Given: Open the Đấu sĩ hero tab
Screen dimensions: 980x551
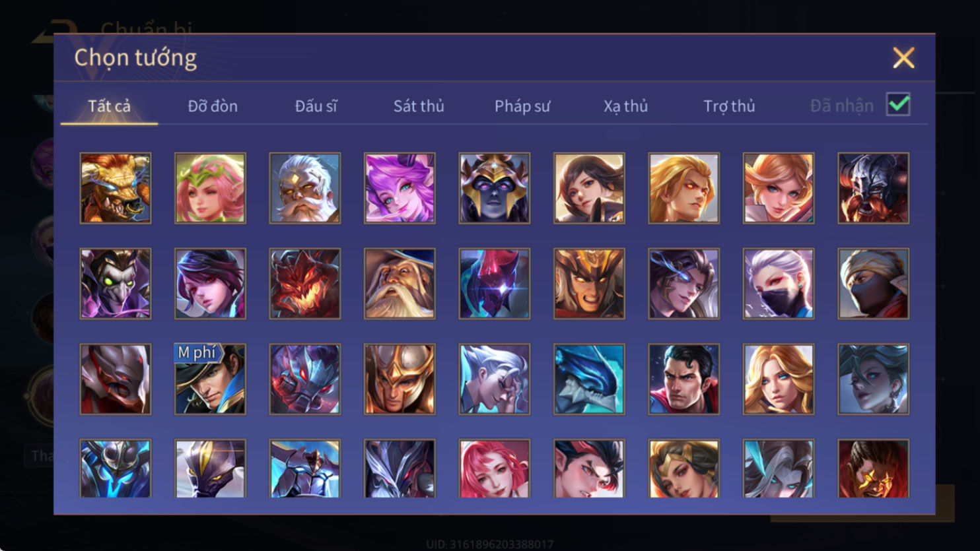Looking at the screenshot, I should [316, 106].
